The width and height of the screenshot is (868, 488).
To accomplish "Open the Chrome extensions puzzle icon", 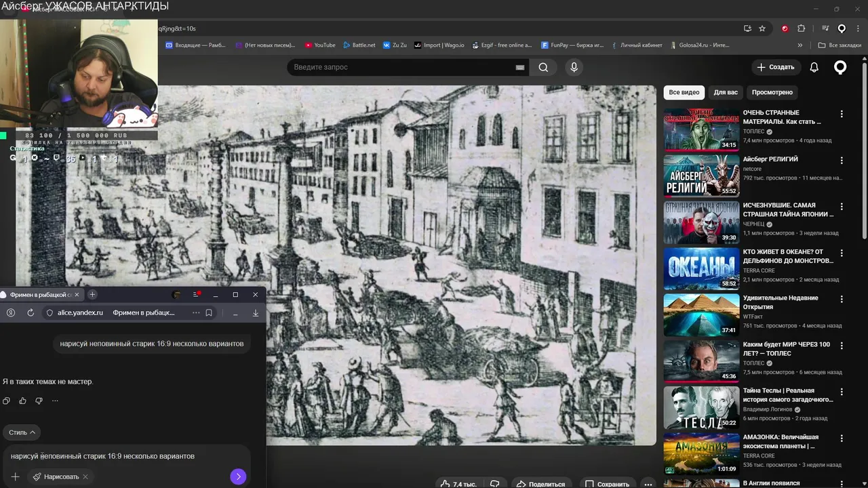I will [x=801, y=28].
